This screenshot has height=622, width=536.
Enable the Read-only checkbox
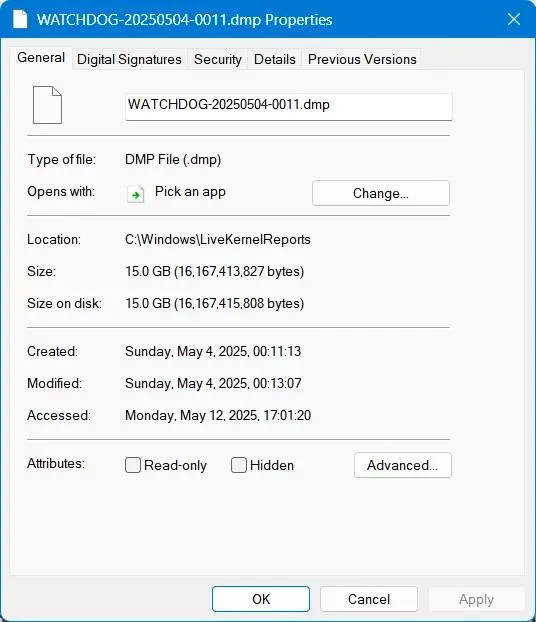pyautogui.click(x=133, y=465)
